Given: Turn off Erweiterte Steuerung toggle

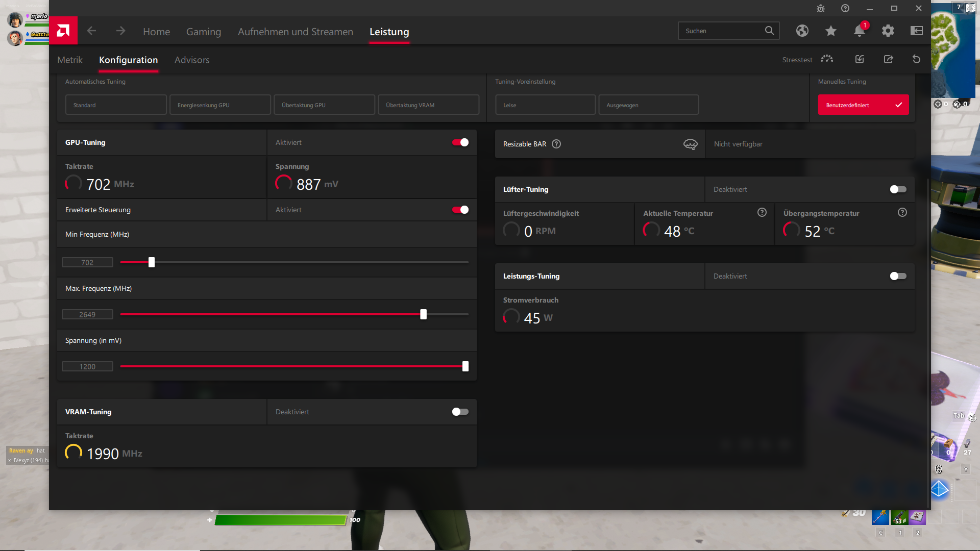Looking at the screenshot, I should click(x=460, y=210).
